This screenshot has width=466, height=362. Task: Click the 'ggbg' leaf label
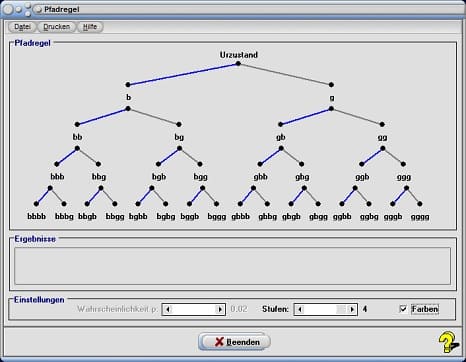click(369, 217)
